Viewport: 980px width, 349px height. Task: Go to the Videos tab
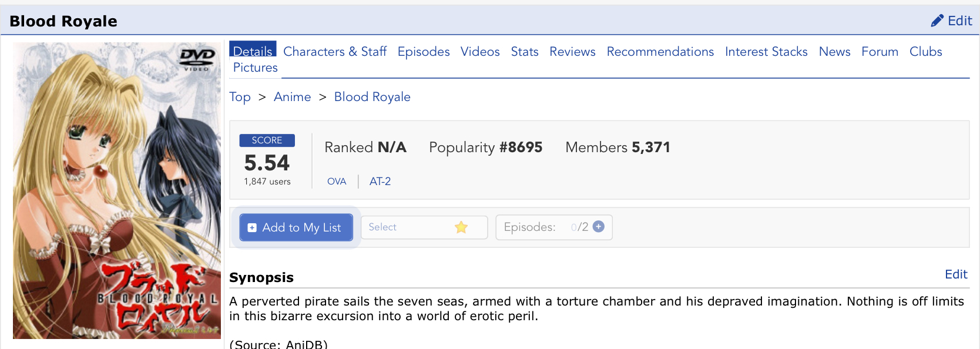coord(480,52)
